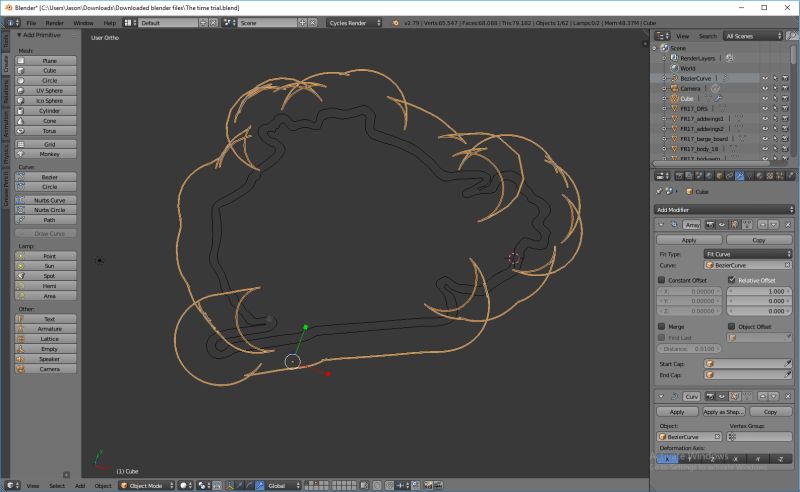Remove the Curve modifier with X
The image size is (800, 492).
coord(788,397)
